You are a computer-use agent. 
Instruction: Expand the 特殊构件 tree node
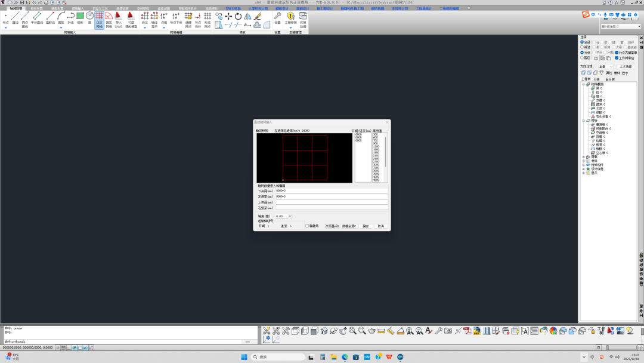tap(583, 165)
